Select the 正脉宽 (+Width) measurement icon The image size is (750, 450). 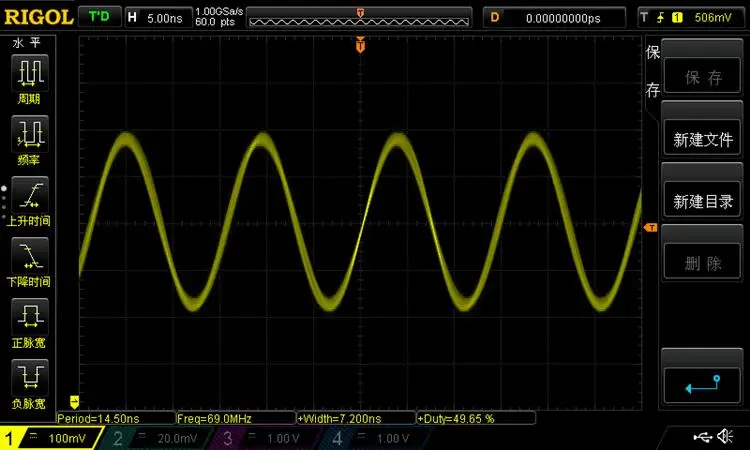tap(30, 317)
